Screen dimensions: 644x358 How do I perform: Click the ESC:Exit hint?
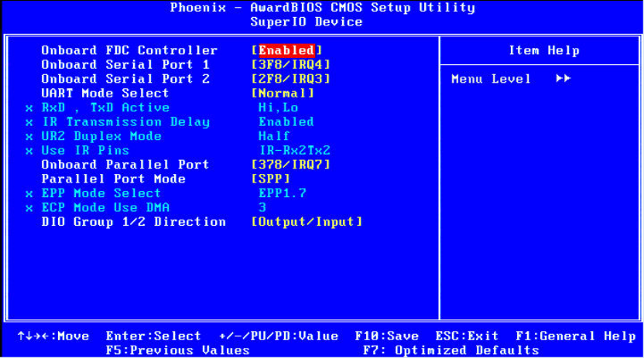467,336
